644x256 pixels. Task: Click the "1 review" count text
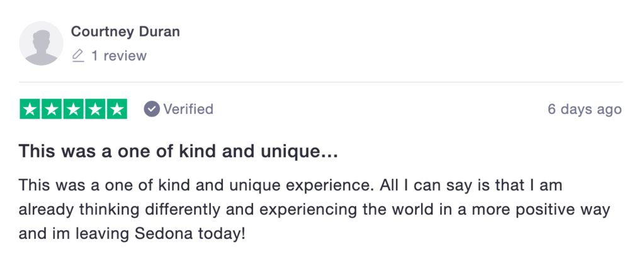coord(119,56)
